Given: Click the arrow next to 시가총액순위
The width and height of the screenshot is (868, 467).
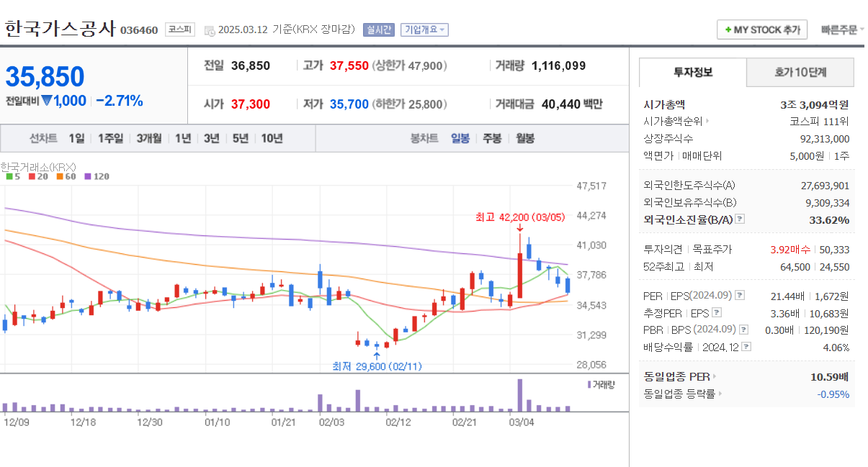Looking at the screenshot, I should pyautogui.click(x=708, y=122).
